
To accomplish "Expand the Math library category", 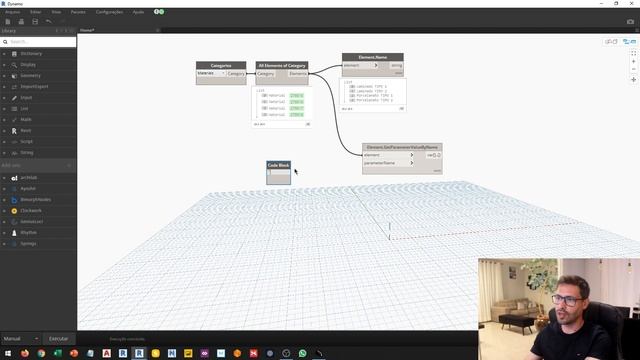I will point(4,120).
